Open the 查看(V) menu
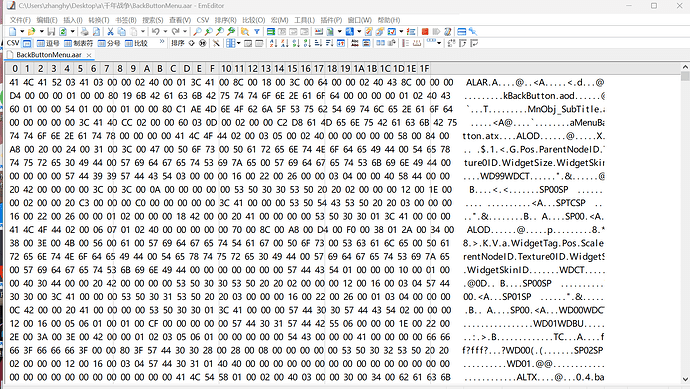This screenshot has width=690, height=389. click(180, 20)
